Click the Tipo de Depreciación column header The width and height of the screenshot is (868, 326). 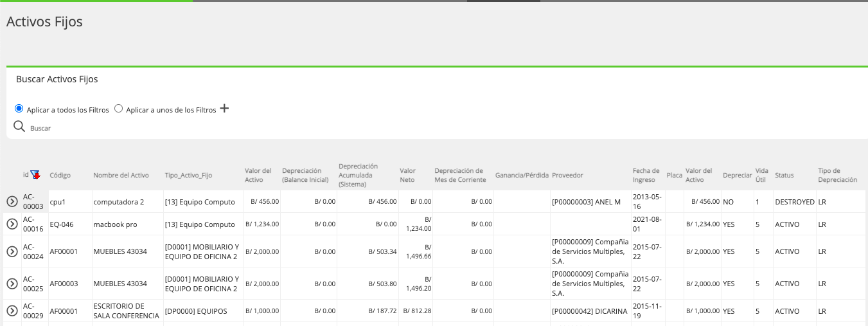[838, 175]
